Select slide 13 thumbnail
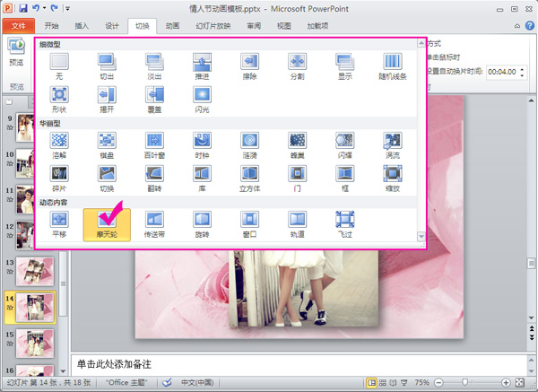The width and height of the screenshot is (538, 392). 35,272
